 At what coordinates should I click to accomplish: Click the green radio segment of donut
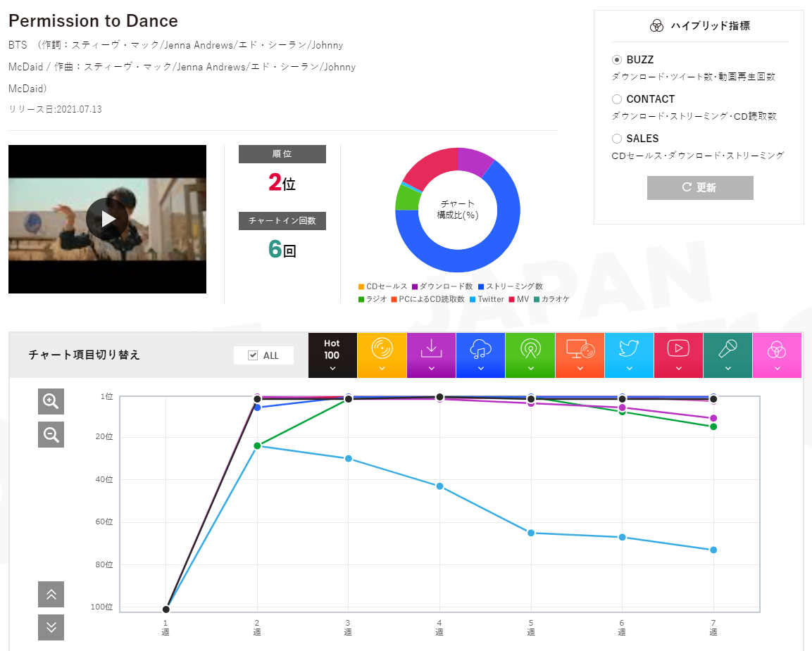406,198
